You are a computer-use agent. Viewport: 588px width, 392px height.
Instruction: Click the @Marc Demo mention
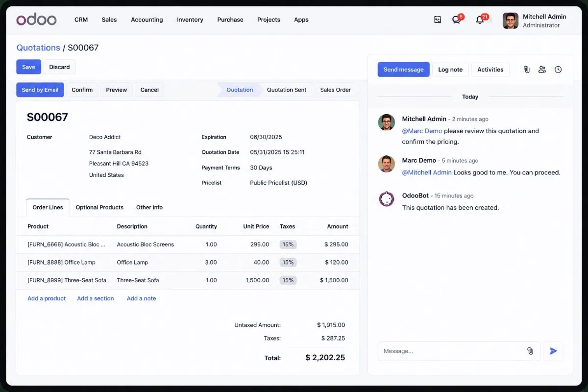pyautogui.click(x=422, y=131)
